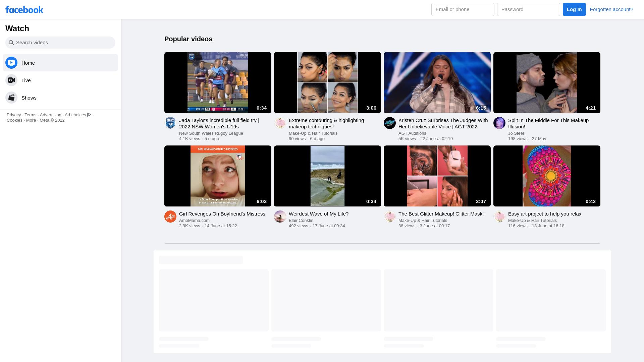Click the Log In button

click(574, 9)
